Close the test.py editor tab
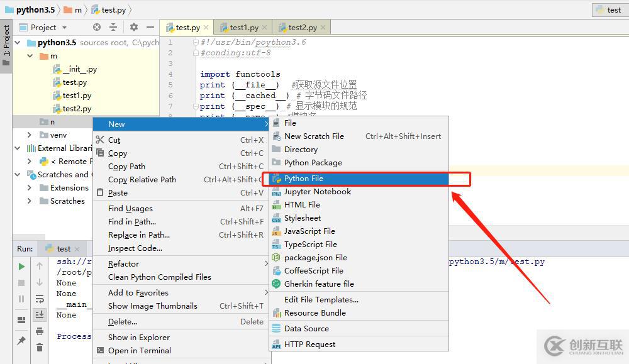The width and height of the screenshot is (629, 364). pyautogui.click(x=206, y=27)
